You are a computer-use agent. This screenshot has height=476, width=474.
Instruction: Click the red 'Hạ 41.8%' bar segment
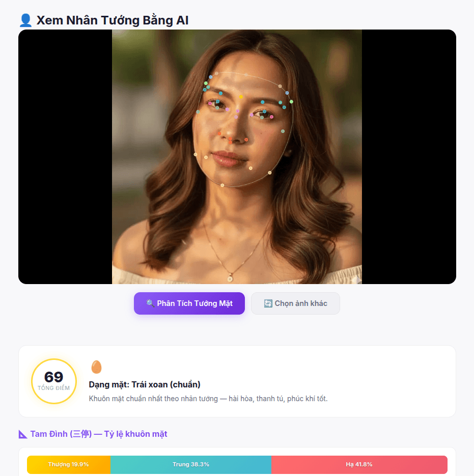pos(360,464)
